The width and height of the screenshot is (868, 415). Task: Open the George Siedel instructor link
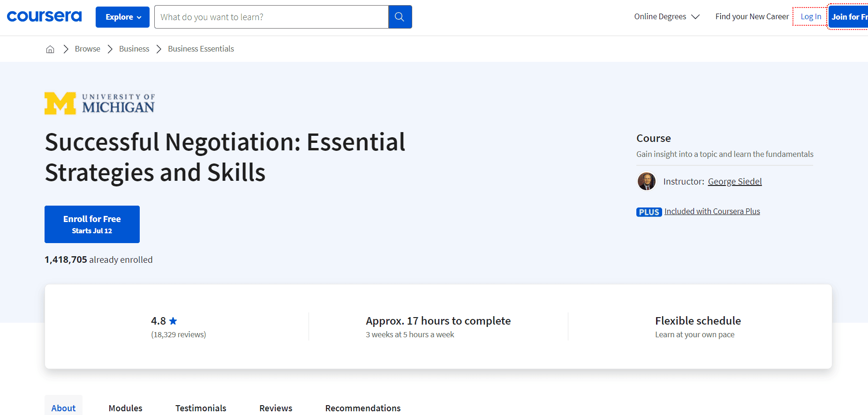(734, 182)
